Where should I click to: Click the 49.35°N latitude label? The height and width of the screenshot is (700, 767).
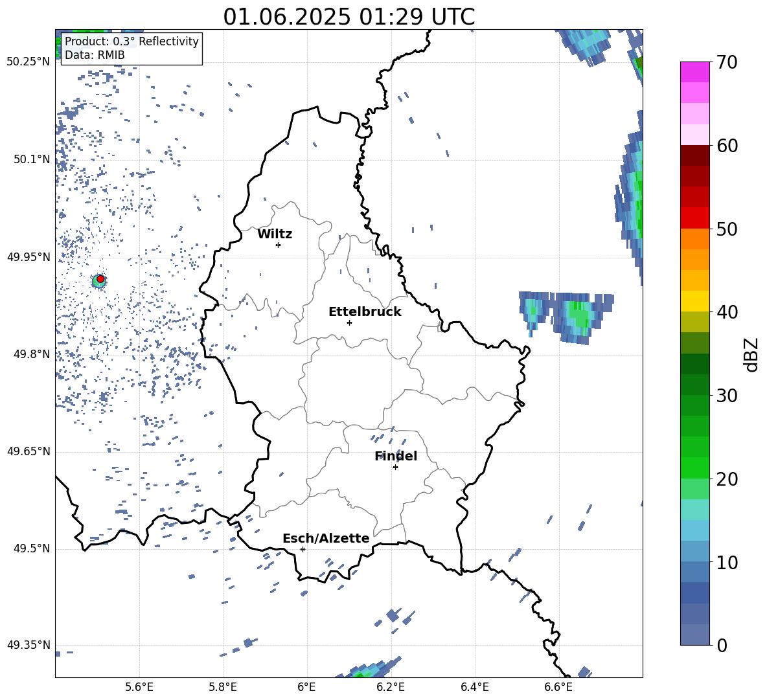click(x=29, y=645)
